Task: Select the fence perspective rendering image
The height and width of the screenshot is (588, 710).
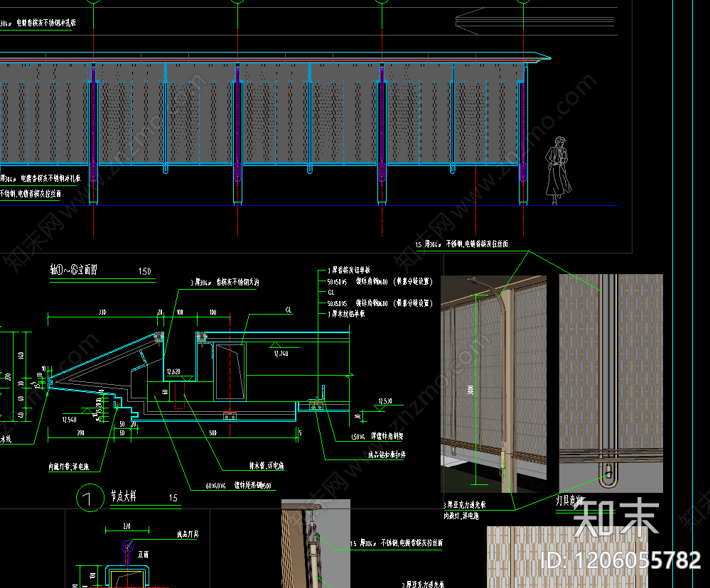Action: click(x=493, y=384)
